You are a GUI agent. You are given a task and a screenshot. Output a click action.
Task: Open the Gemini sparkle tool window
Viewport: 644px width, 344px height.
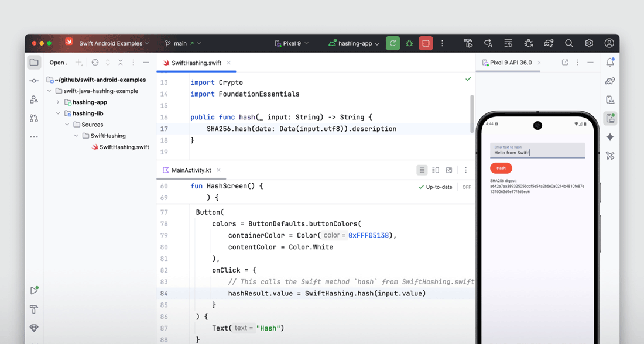pos(610,137)
